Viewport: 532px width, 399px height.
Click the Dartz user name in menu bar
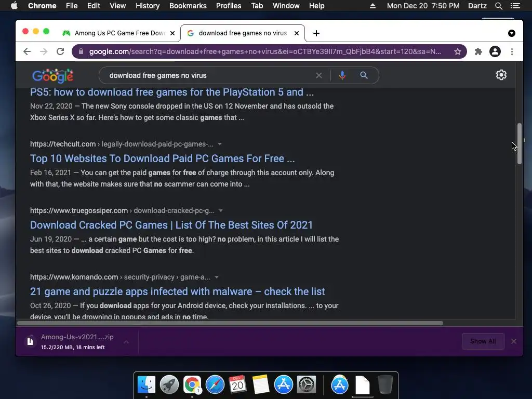[477, 6]
